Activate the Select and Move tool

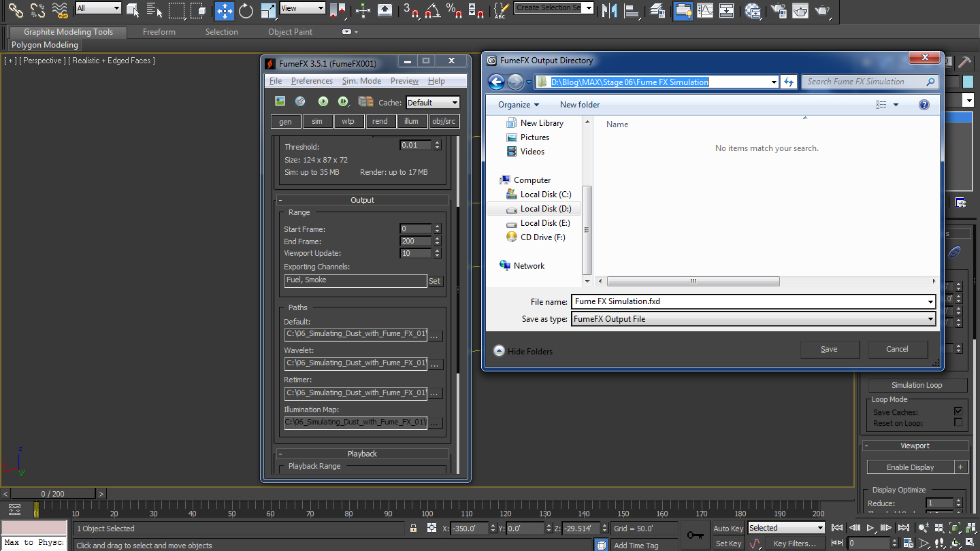[224, 10]
